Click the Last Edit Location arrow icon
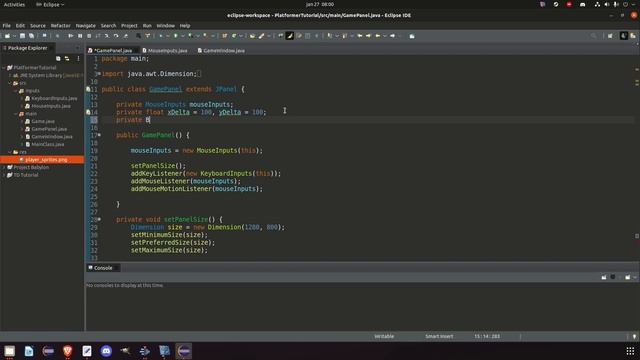640x360 pixels. click(360, 36)
